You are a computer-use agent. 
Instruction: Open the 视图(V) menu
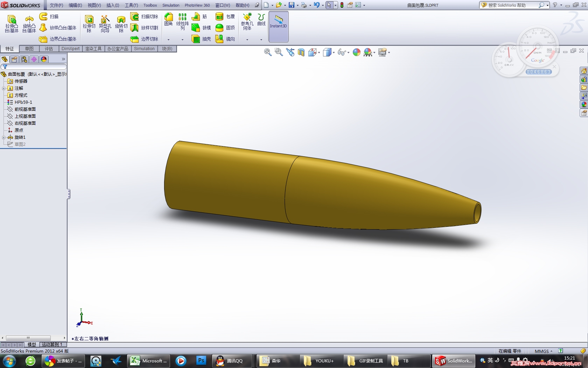[x=94, y=5]
